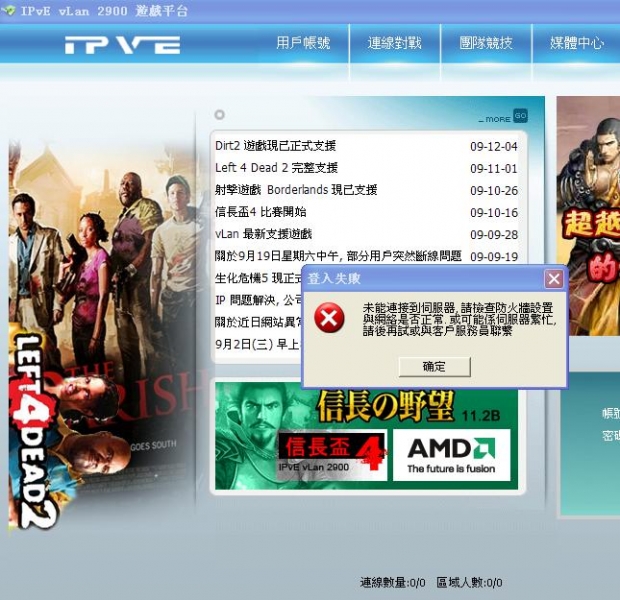Open the 用戶帳號 menu tab

click(303, 43)
